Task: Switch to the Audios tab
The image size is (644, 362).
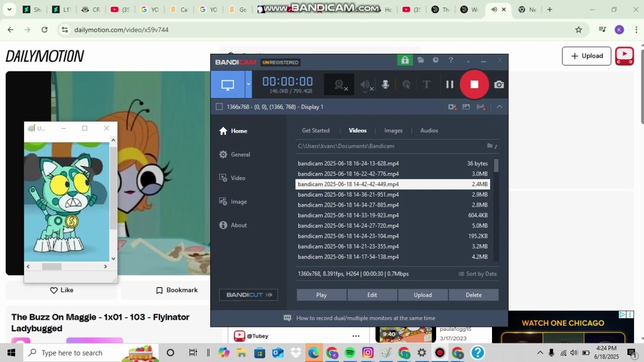Action: (x=429, y=130)
